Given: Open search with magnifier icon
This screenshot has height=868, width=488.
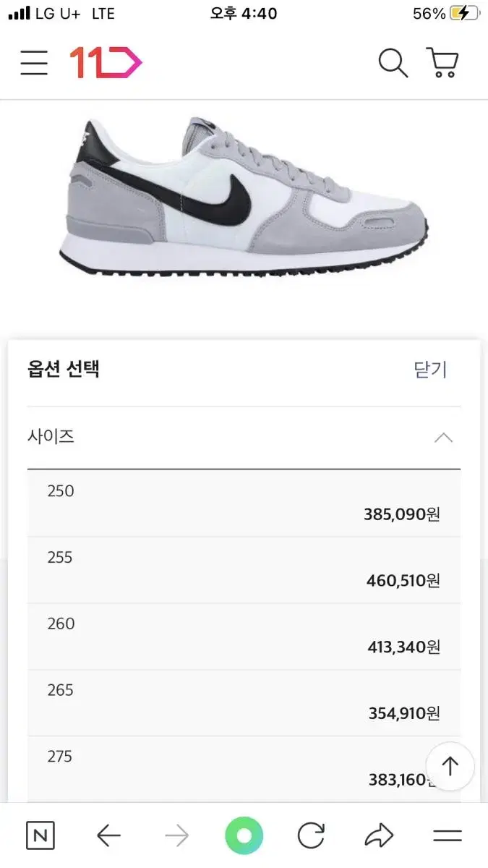Looking at the screenshot, I should pyautogui.click(x=393, y=64).
